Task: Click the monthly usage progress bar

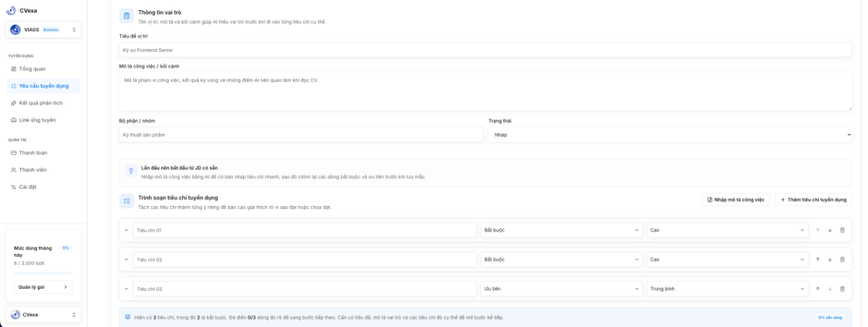Action: point(43,273)
